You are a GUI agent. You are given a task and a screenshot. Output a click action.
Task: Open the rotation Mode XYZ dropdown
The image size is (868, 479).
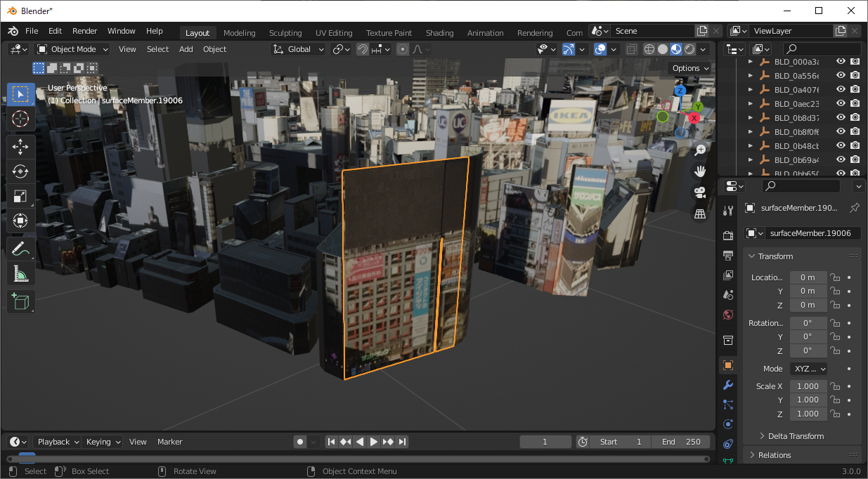click(x=808, y=369)
